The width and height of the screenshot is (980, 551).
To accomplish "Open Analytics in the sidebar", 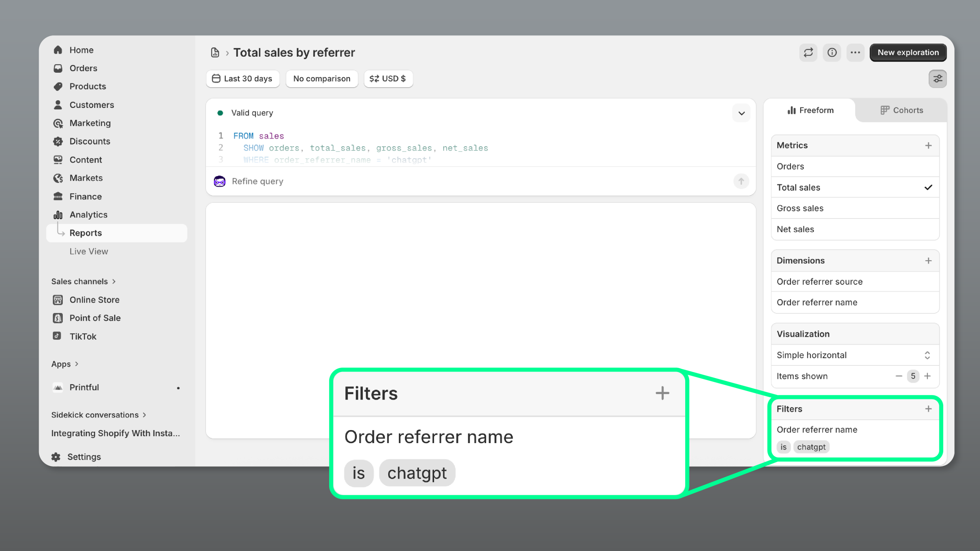I will coord(88,215).
